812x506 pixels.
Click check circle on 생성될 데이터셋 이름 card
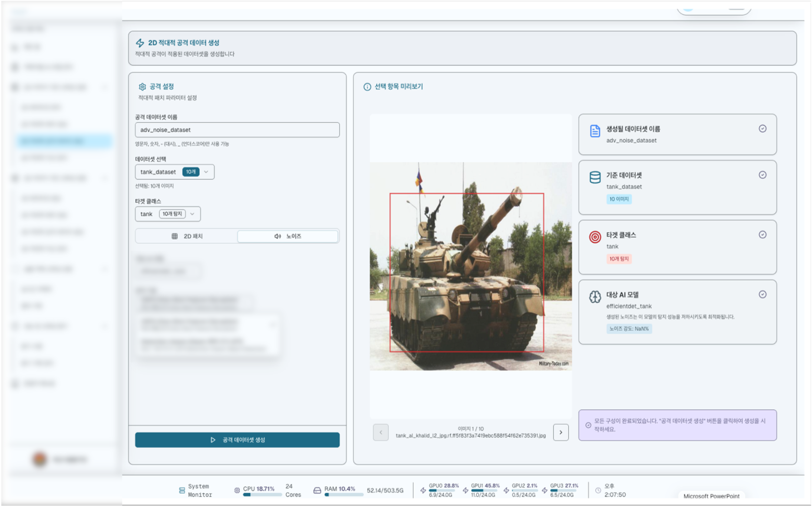pyautogui.click(x=762, y=129)
